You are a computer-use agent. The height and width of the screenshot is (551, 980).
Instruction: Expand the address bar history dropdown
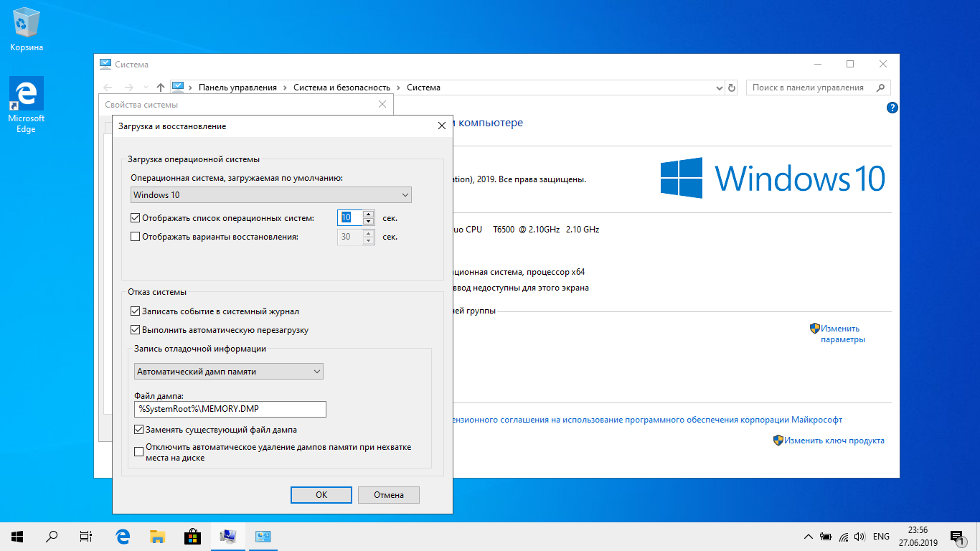click(x=720, y=88)
